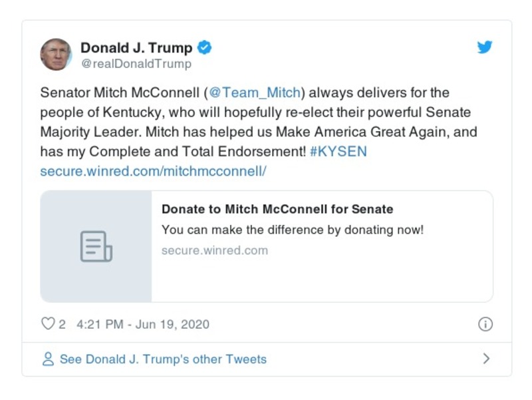Viewport: 532px width, 400px height.
Task: Click the card headline Donate to Mitch McConnell for Senate
Action: 277,209
